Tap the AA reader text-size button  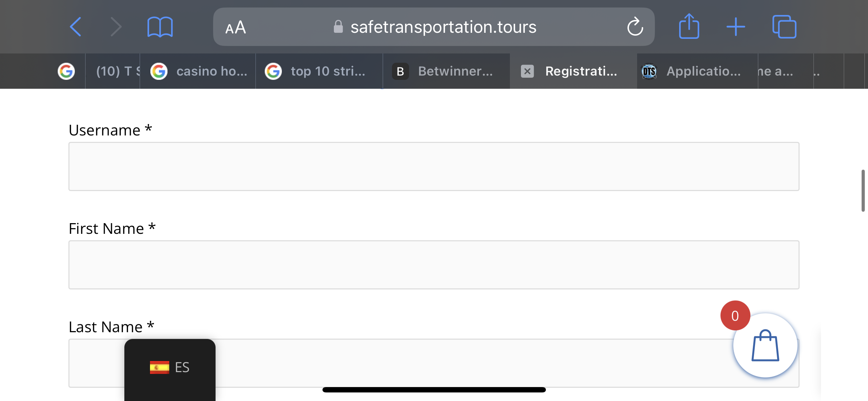pos(236,27)
